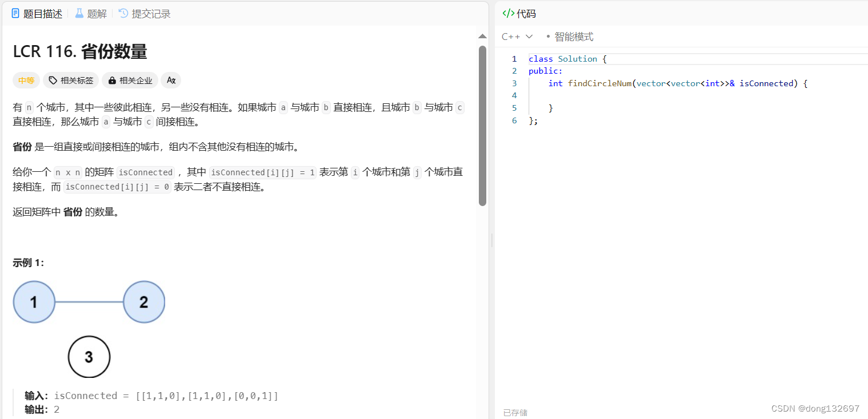The height and width of the screenshot is (419, 868).
Task: Click the 示例 1: heading
Action: click(x=29, y=263)
